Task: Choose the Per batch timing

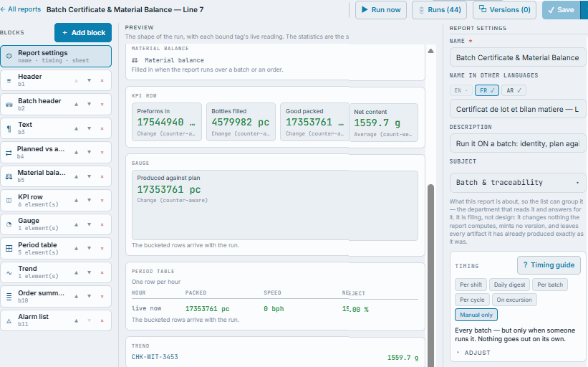Action: click(x=550, y=285)
